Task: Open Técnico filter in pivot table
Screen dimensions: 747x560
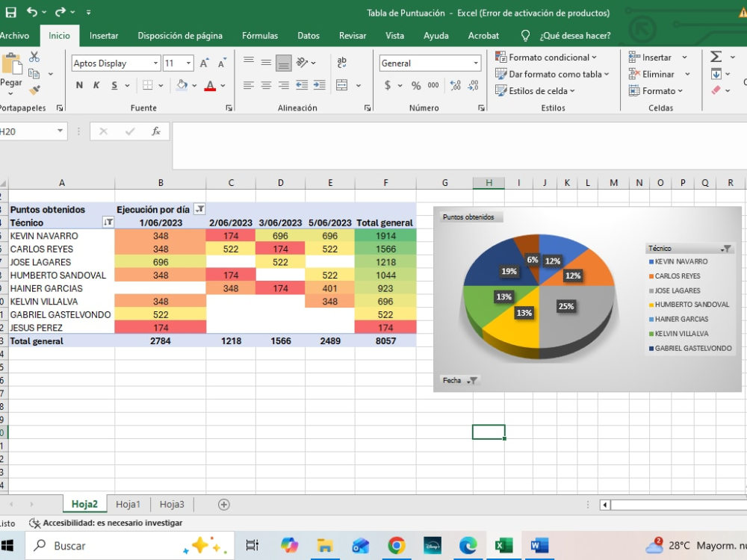Action: point(108,222)
